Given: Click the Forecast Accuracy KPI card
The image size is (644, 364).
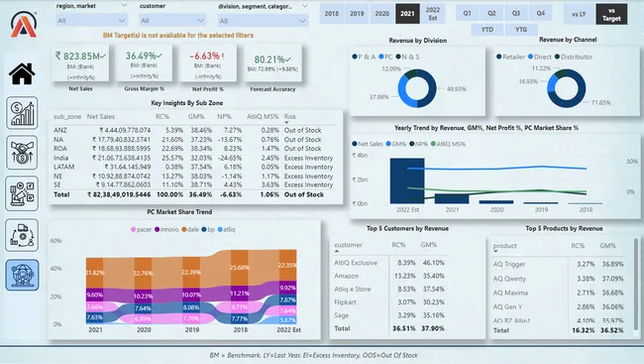Looking at the screenshot, I should pos(272,63).
